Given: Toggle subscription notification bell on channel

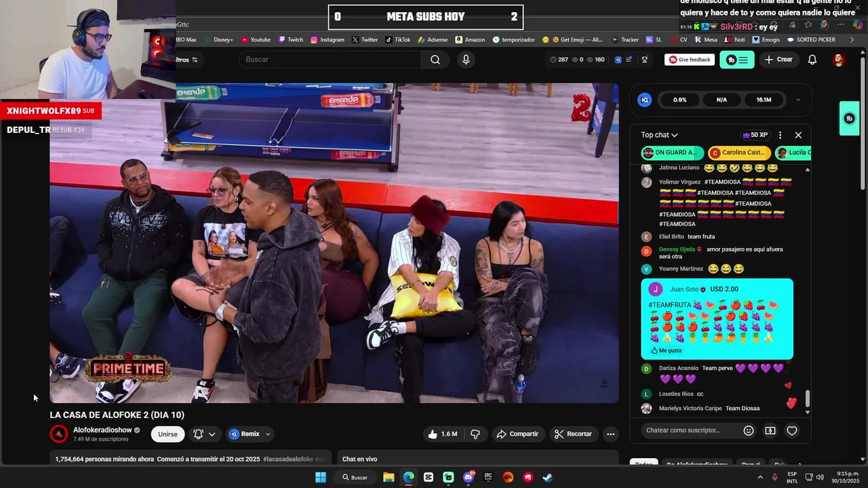Looking at the screenshot, I should coord(199,434).
